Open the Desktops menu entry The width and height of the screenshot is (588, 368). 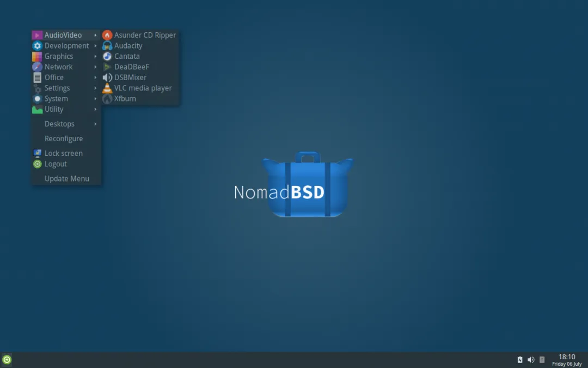click(66, 124)
